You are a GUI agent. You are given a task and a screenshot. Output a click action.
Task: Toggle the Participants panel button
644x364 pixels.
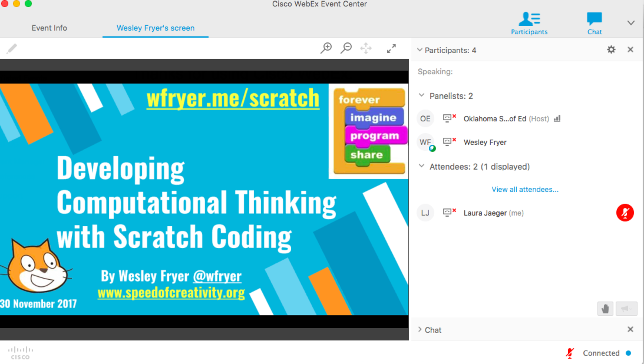coord(529,23)
